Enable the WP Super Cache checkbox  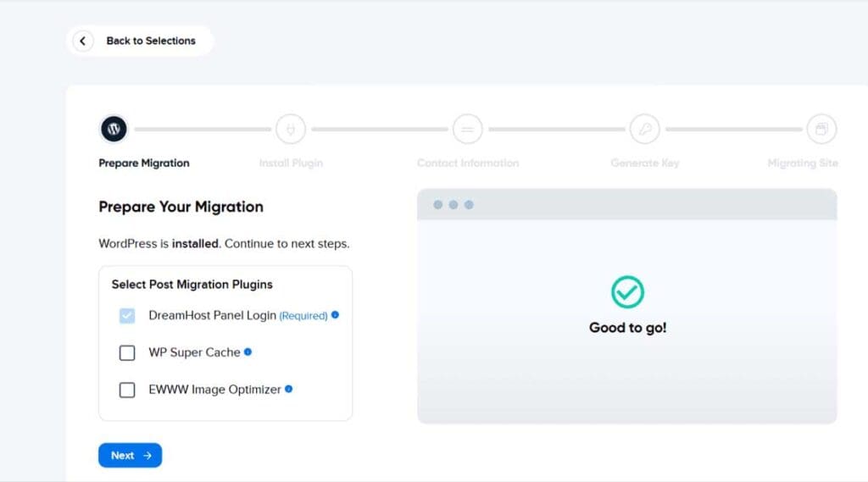point(127,352)
